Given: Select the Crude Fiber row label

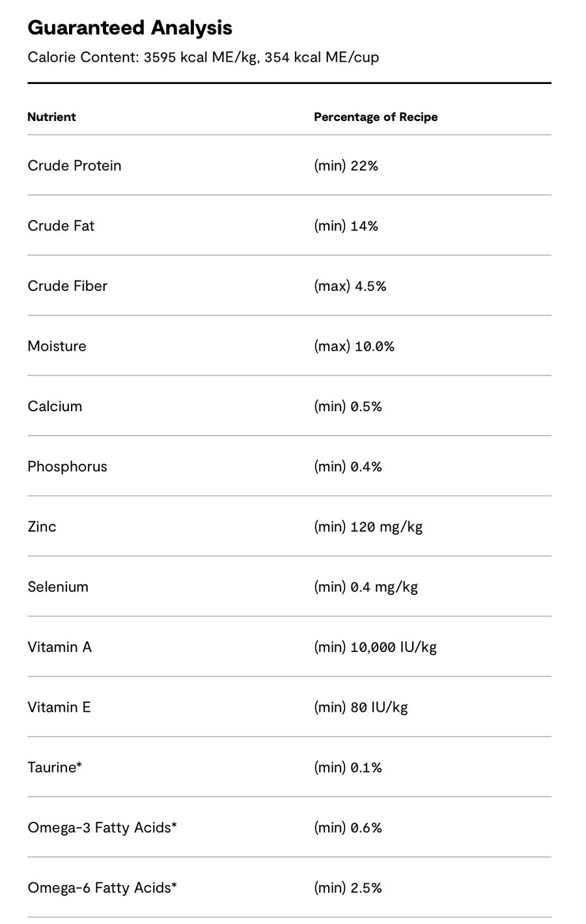Looking at the screenshot, I should coord(67,286).
